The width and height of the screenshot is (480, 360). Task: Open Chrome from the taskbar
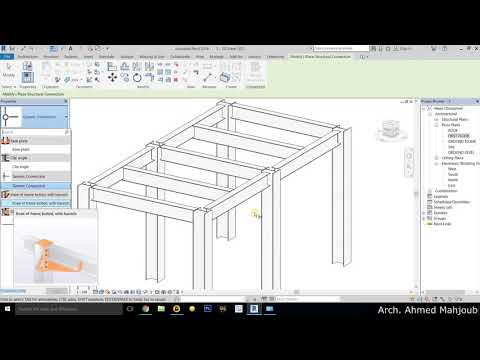pyautogui.click(x=146, y=309)
